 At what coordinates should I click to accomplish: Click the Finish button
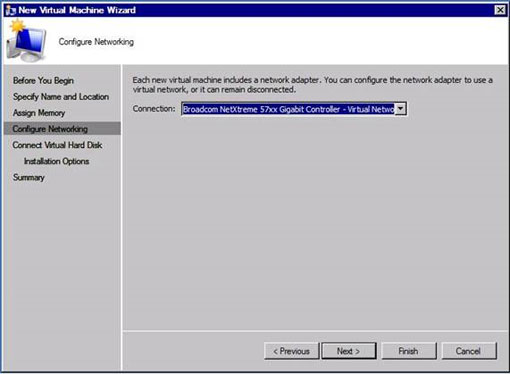pos(409,351)
